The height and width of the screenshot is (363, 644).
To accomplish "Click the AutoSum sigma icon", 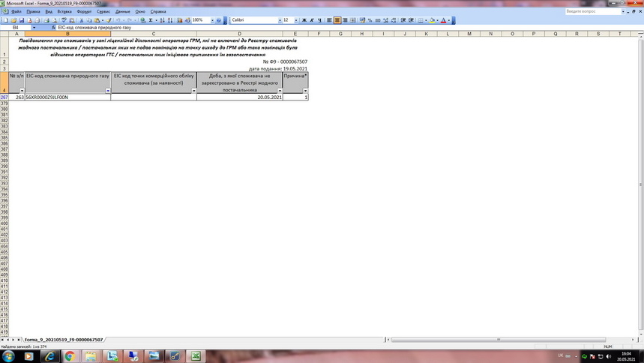I will pyautogui.click(x=151, y=20).
